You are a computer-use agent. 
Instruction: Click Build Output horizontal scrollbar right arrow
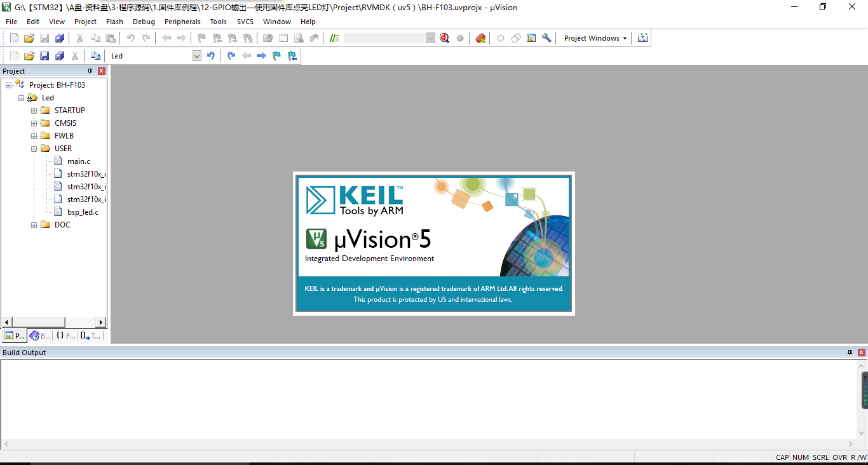pos(851,444)
